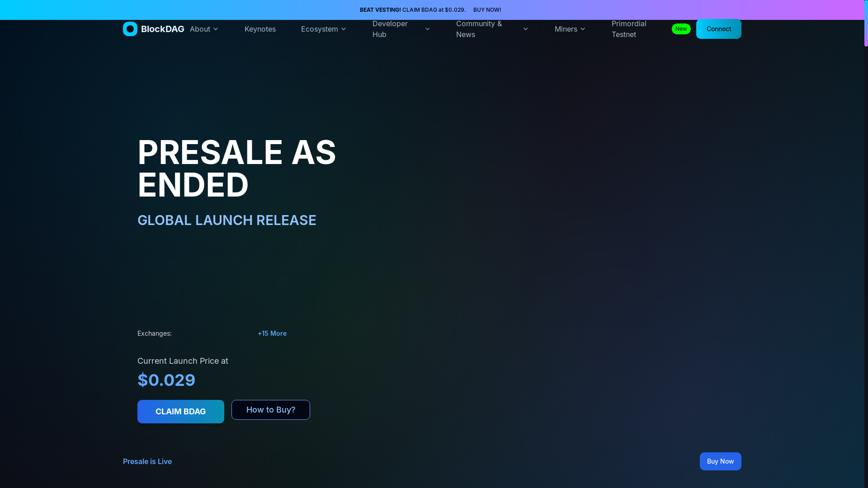The image size is (868, 488).
Task: Expand the Miners menu
Action: (570, 29)
